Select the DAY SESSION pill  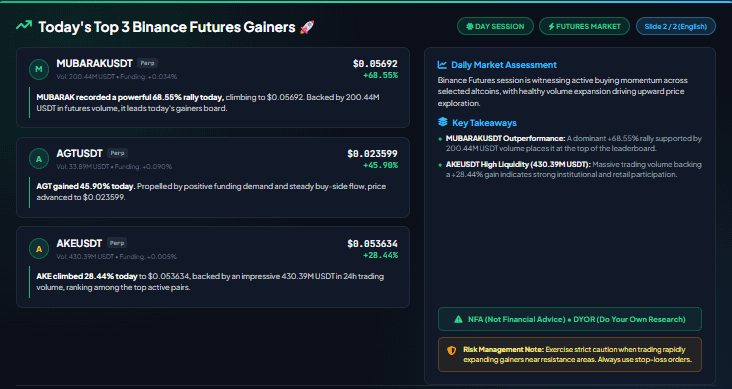(x=495, y=27)
